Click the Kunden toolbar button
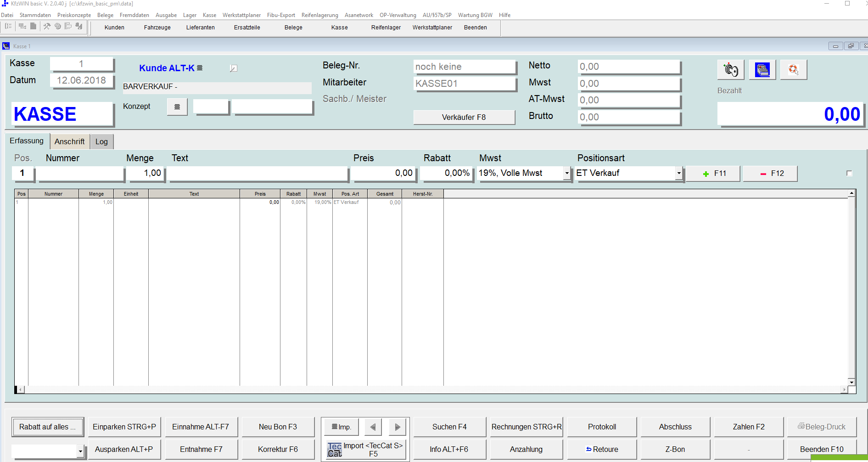 coord(114,28)
